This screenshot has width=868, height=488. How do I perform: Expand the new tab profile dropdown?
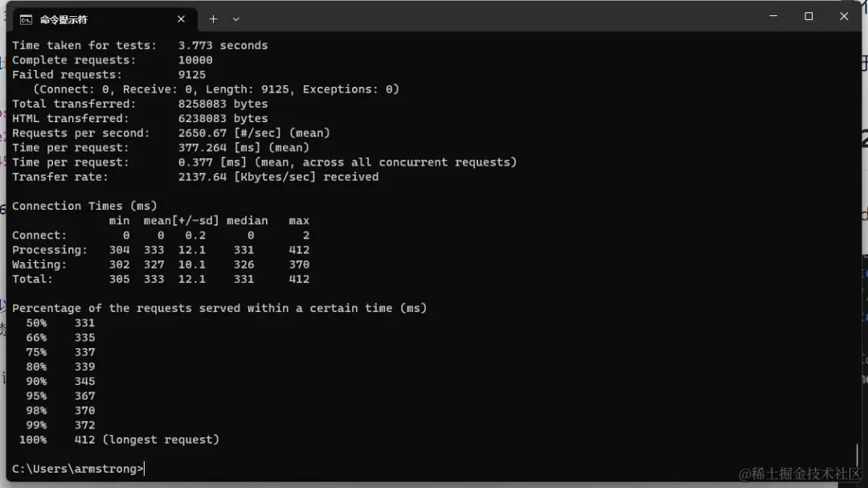click(x=235, y=19)
